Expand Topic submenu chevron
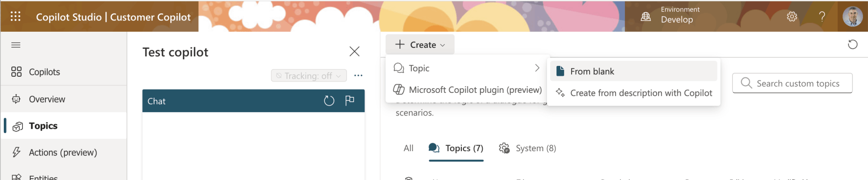This screenshot has width=868, height=180. click(x=537, y=68)
